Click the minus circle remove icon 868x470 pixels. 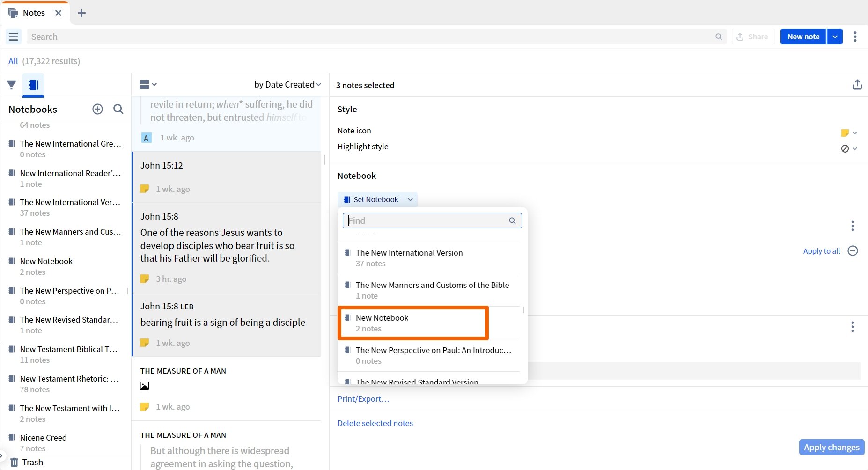click(853, 251)
